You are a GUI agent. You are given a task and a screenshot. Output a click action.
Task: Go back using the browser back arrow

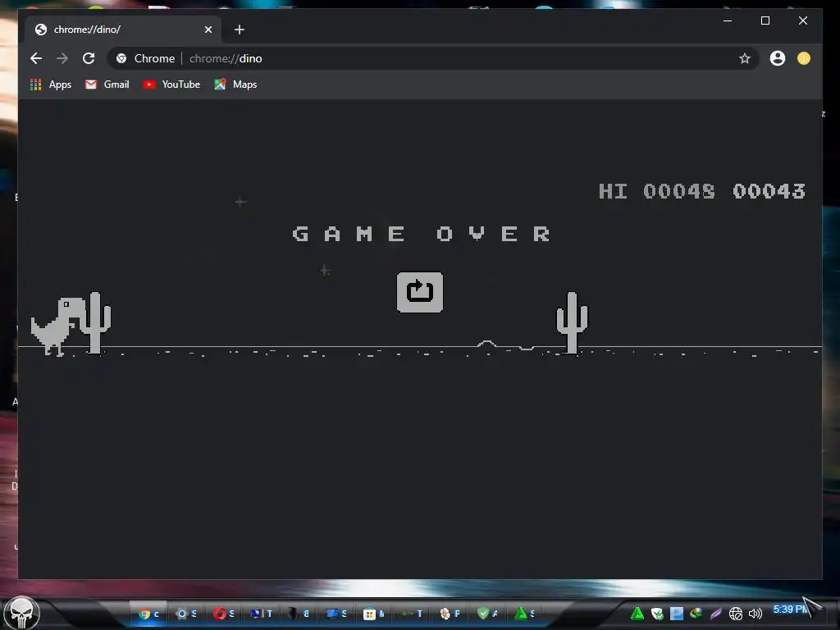click(x=36, y=58)
